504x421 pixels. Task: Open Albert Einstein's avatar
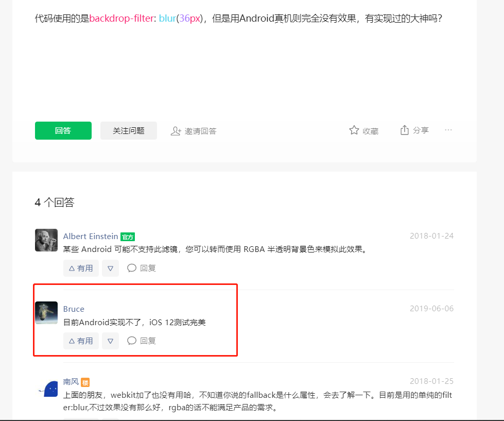coord(46,240)
